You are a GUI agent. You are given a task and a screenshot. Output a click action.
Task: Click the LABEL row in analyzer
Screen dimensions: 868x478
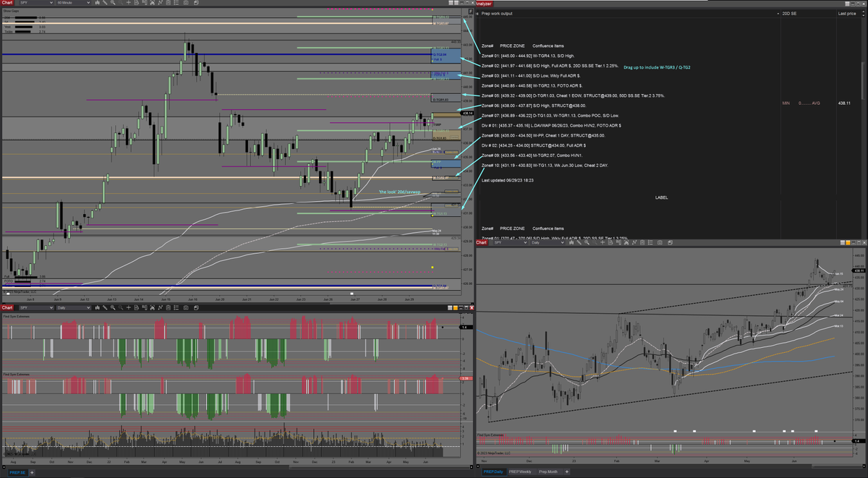click(662, 197)
